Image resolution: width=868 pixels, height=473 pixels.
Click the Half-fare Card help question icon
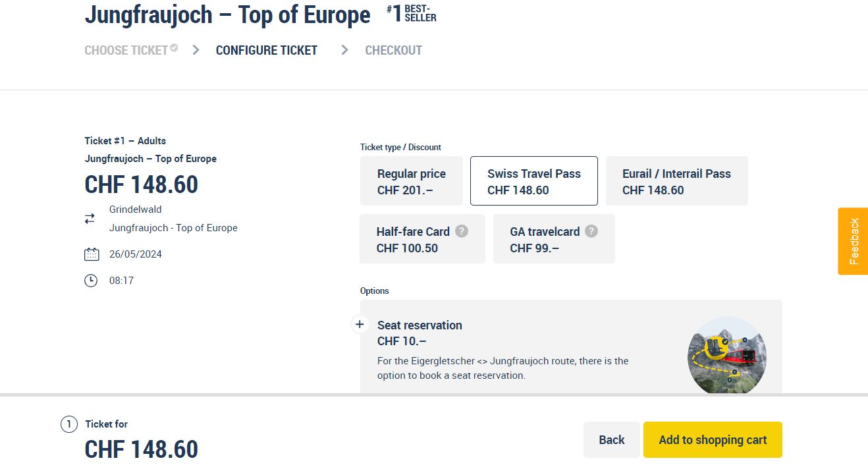(462, 231)
